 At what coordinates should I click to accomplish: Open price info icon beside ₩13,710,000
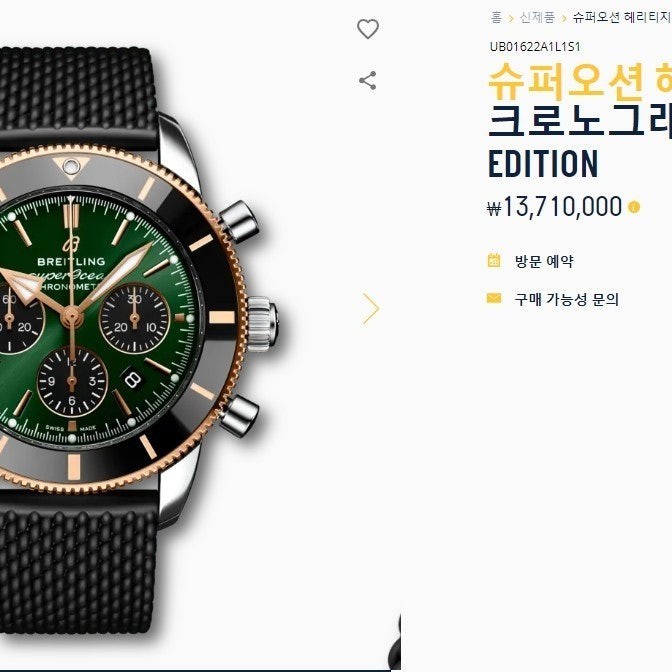634,207
